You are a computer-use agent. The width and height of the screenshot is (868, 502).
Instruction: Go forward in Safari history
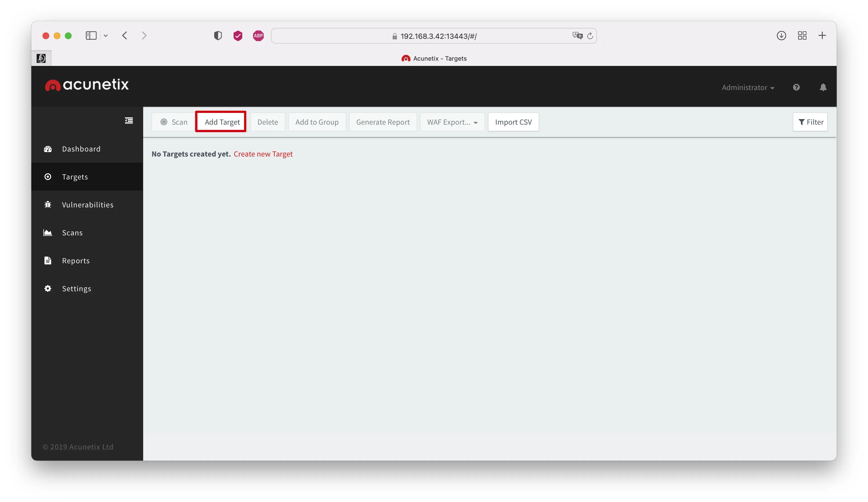tap(144, 36)
